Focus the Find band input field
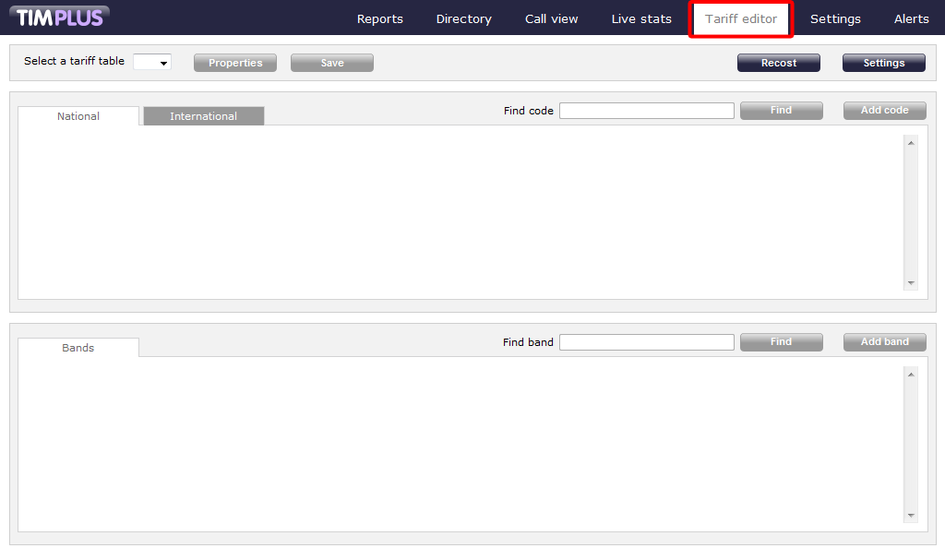945x560 pixels. (647, 341)
